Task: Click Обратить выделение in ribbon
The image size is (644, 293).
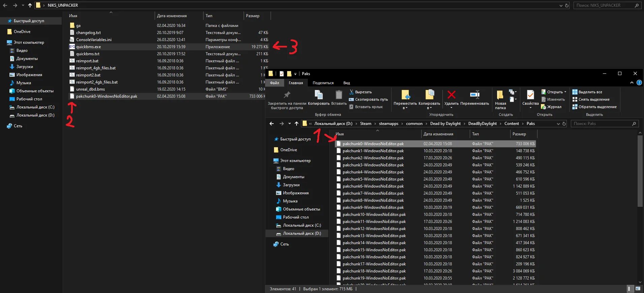Action: pos(595,107)
